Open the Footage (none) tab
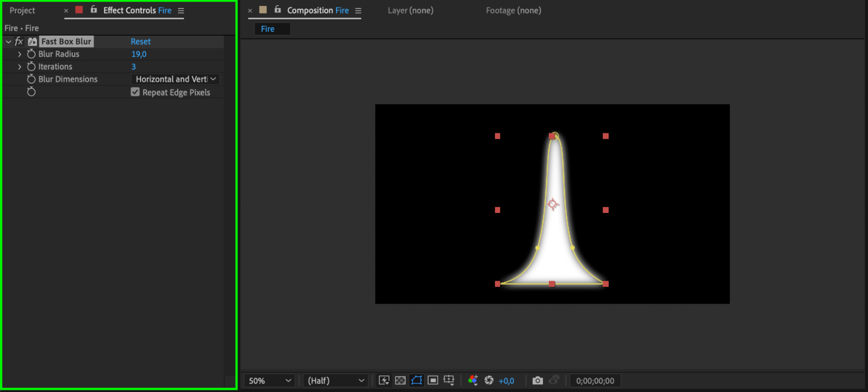This screenshot has height=392, width=868. click(x=513, y=10)
